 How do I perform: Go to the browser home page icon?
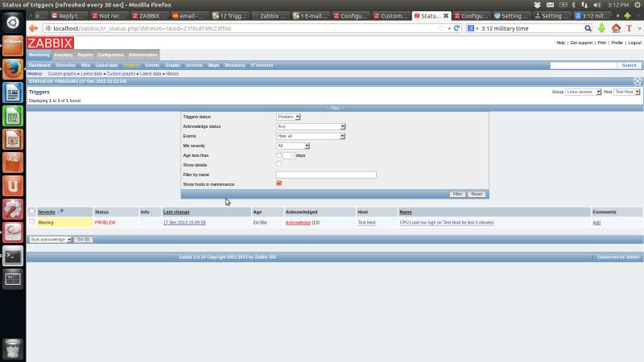tap(616, 28)
